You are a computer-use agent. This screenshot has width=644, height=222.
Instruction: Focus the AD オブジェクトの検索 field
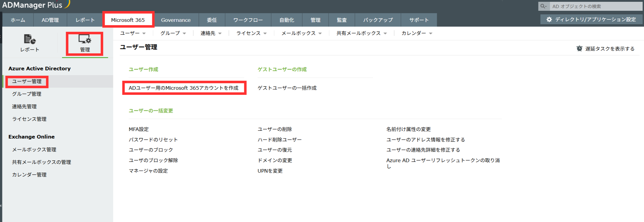pos(596,6)
